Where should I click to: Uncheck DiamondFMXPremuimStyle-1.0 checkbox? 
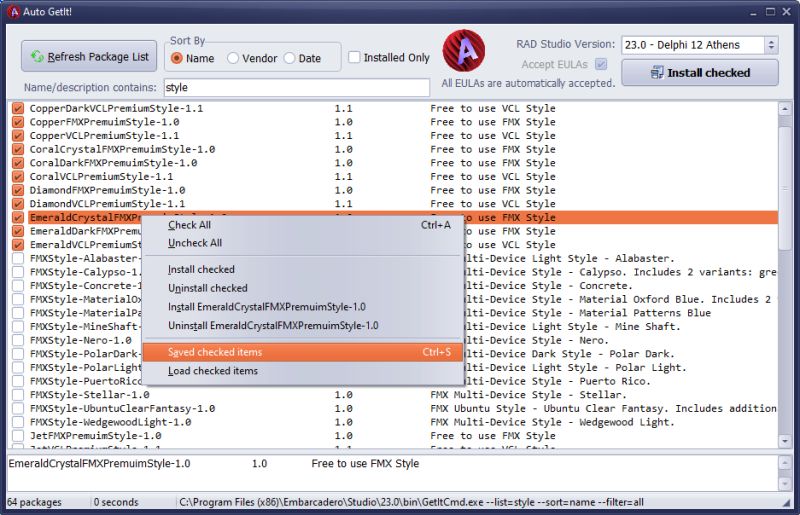pos(18,190)
